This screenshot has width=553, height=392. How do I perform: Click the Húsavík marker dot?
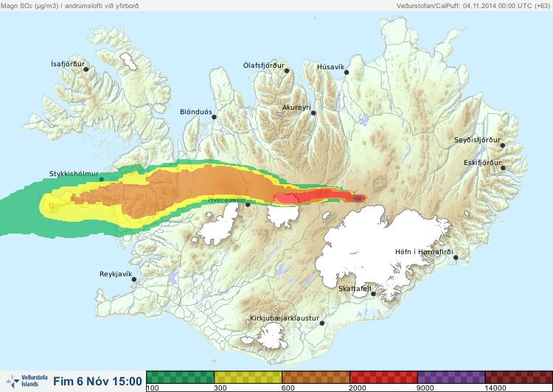347,72
